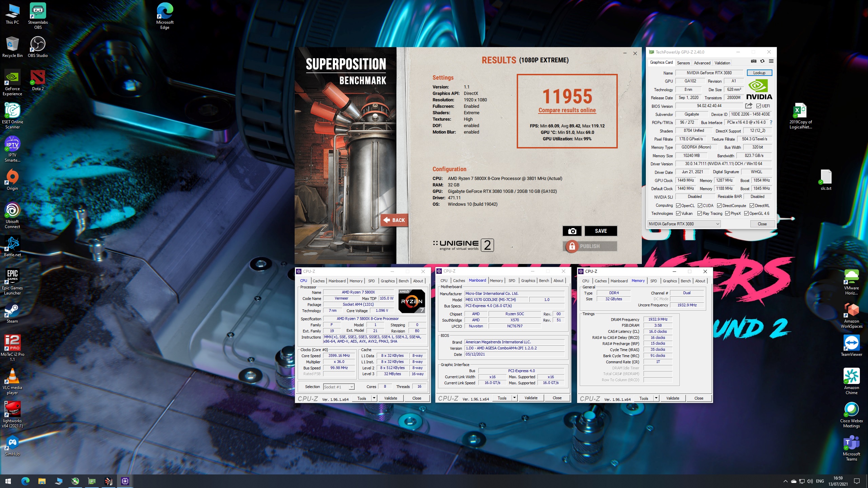
Task: Show hidden system tray icons
Action: tap(785, 481)
